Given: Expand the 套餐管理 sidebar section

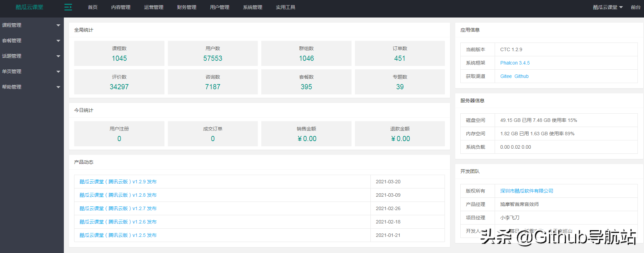Looking at the screenshot, I should [32, 41].
